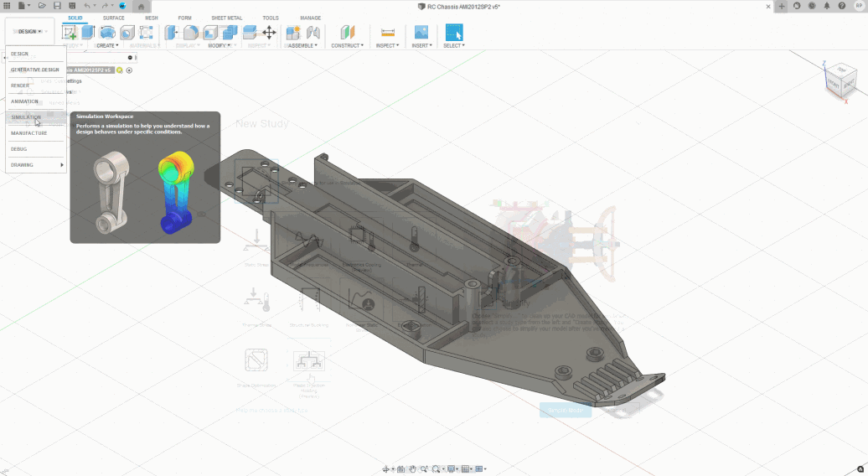Open the notifications bell icon
The width and height of the screenshot is (868, 476).
[828, 6]
